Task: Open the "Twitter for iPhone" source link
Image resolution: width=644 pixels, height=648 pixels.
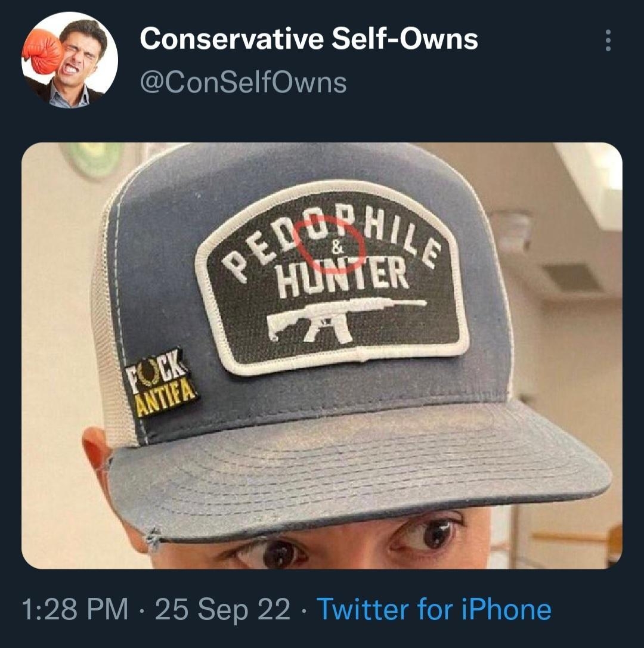Action: point(434,609)
